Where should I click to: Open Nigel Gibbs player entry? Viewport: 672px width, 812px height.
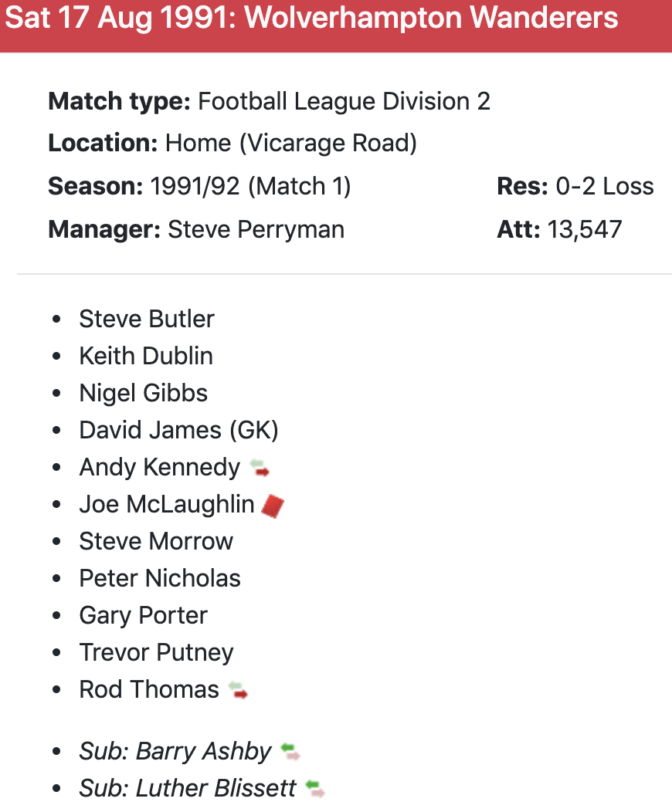144,393
